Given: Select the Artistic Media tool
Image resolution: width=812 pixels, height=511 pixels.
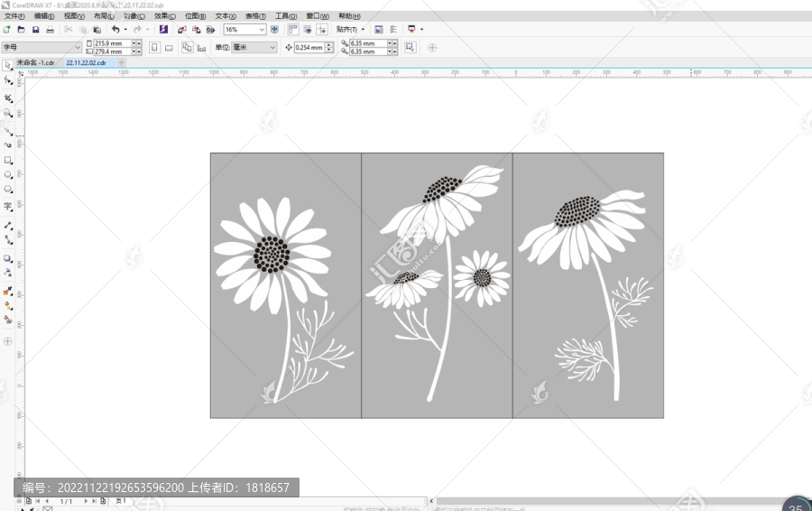Looking at the screenshot, I should (8, 145).
